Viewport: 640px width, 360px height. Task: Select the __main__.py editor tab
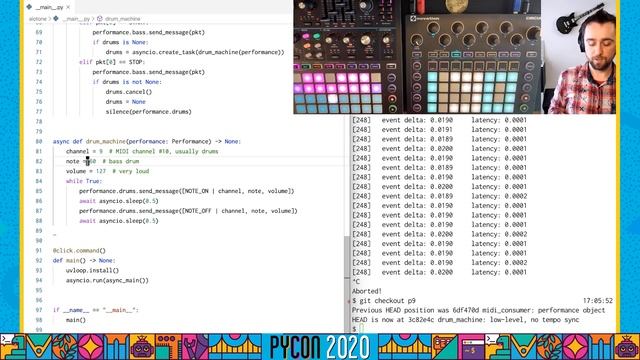click(49, 7)
